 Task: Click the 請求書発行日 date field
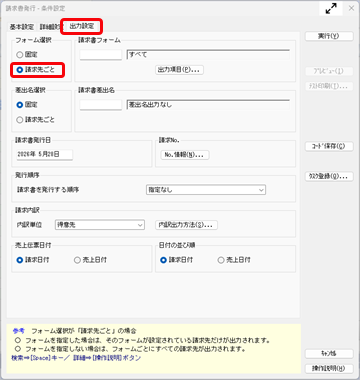(x=44, y=155)
